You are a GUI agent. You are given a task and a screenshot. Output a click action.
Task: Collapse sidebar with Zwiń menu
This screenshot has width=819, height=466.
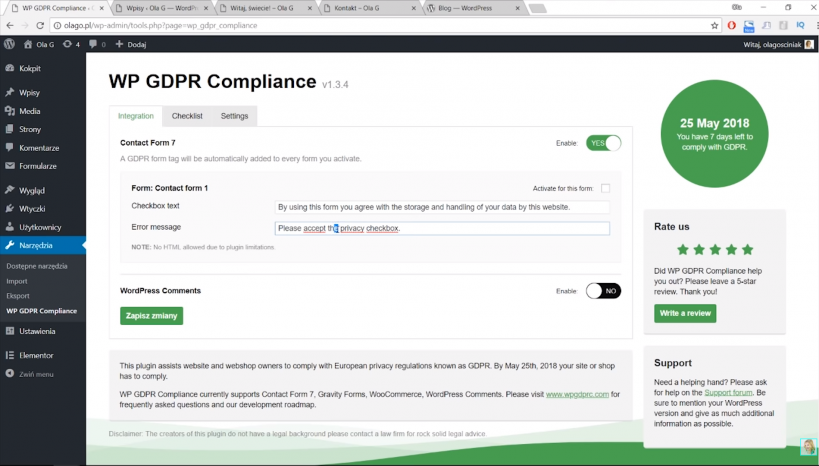point(30,374)
